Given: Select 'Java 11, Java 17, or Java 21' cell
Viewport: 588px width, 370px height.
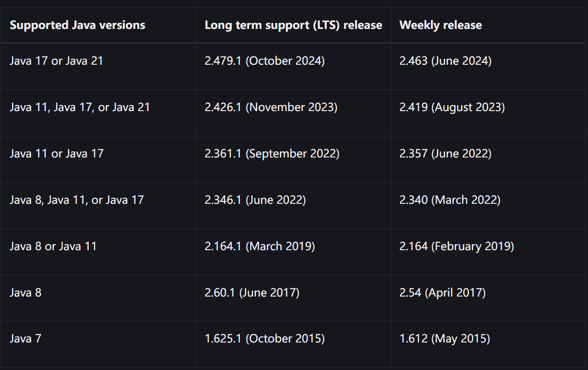Looking at the screenshot, I should click(80, 107).
